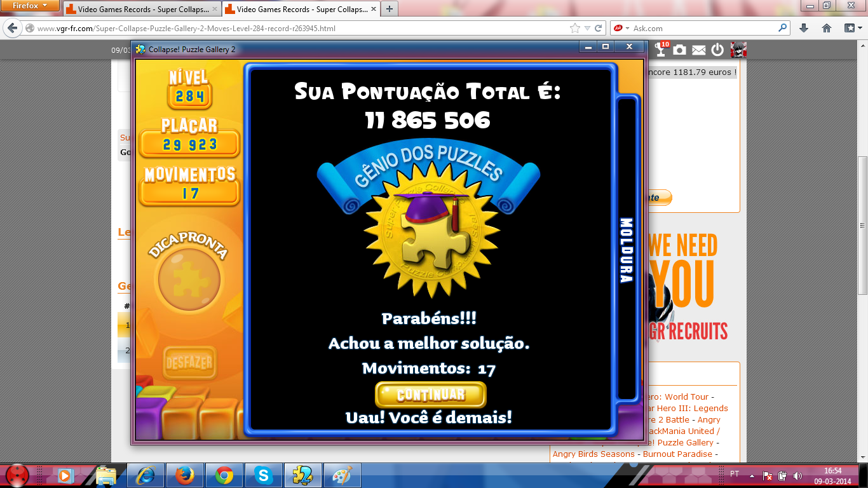Screen dimensions: 868x488
Task: Click the Desfazer undo button
Action: (x=189, y=363)
